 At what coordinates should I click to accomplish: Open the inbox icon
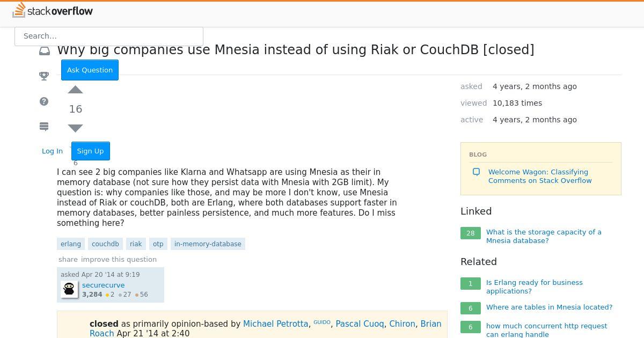tap(45, 51)
